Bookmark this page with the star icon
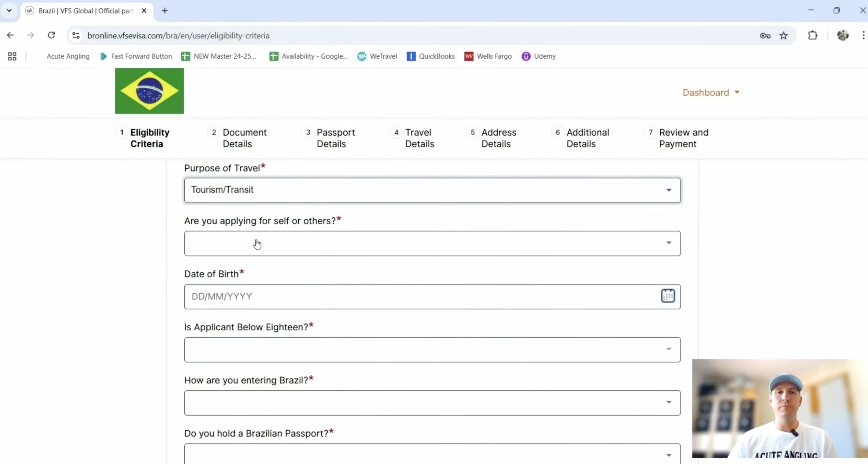 783,36
